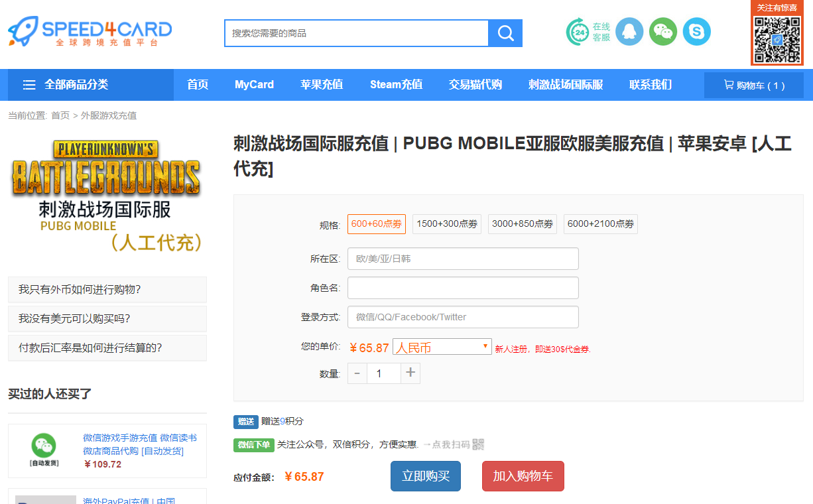Image resolution: width=813 pixels, height=504 pixels.
Task: Click PUBG Battlegrounds product image
Action: tap(106, 195)
